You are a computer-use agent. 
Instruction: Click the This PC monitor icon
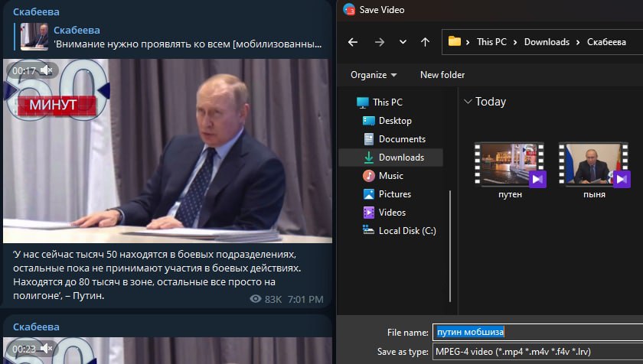tap(363, 102)
